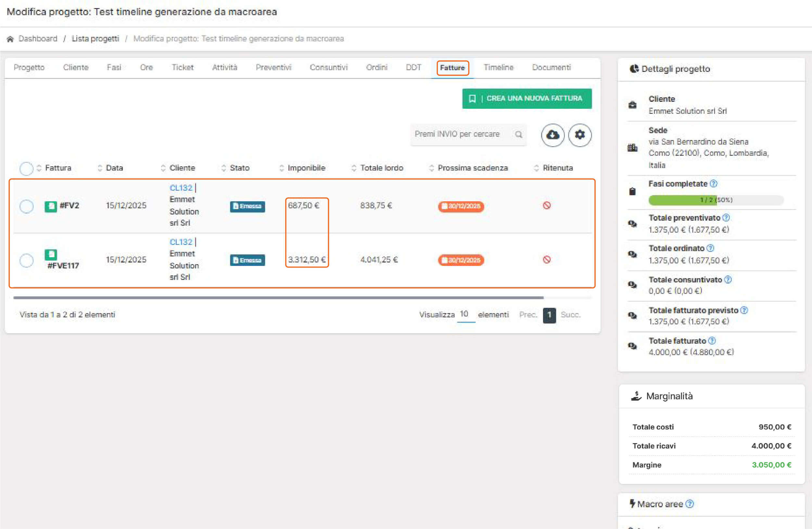Select the #FVE117 invoice row checkbox
812x529 pixels.
click(x=26, y=260)
